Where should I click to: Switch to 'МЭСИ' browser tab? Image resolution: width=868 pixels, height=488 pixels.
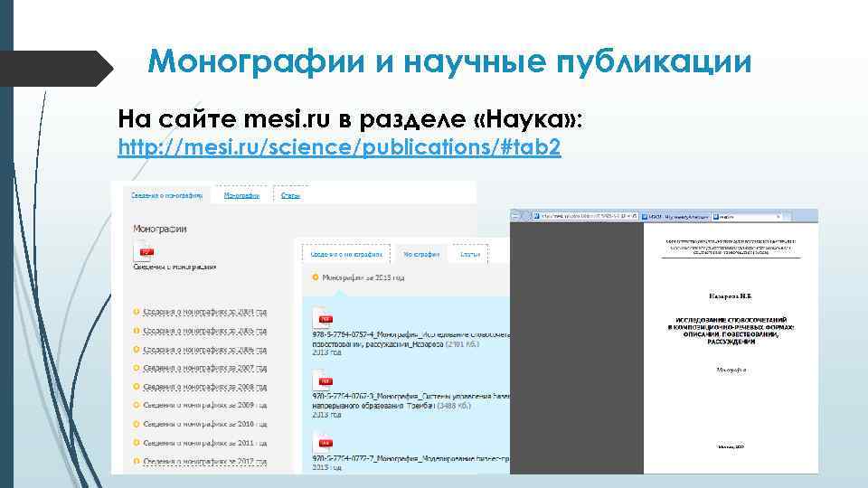[675, 217]
